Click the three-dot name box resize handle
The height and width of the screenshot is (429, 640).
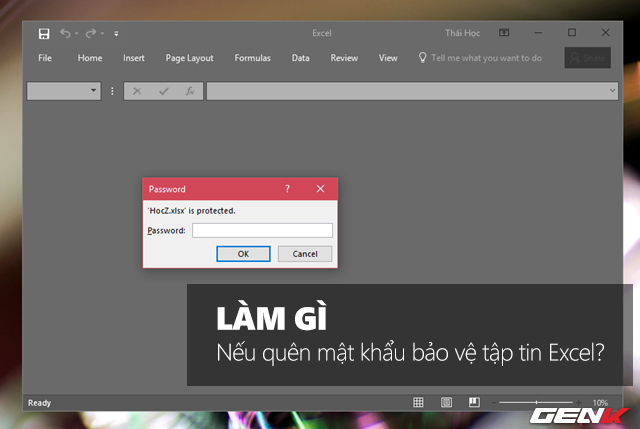click(x=112, y=91)
